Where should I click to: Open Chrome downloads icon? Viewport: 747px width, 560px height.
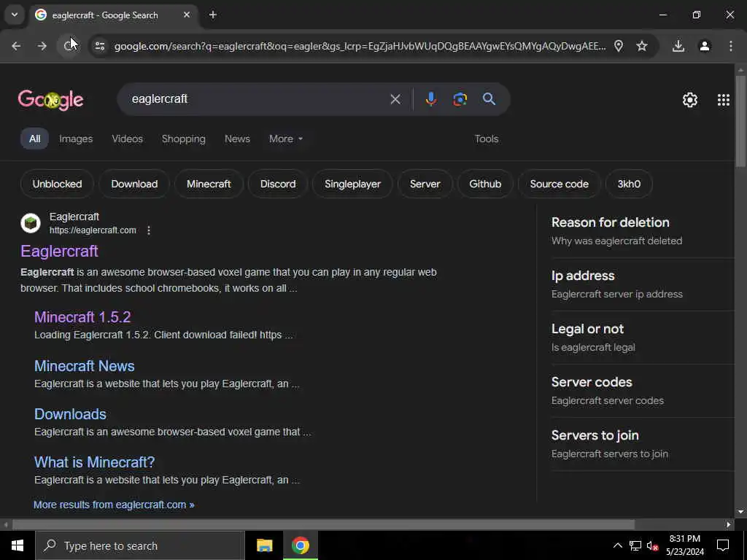678,46
